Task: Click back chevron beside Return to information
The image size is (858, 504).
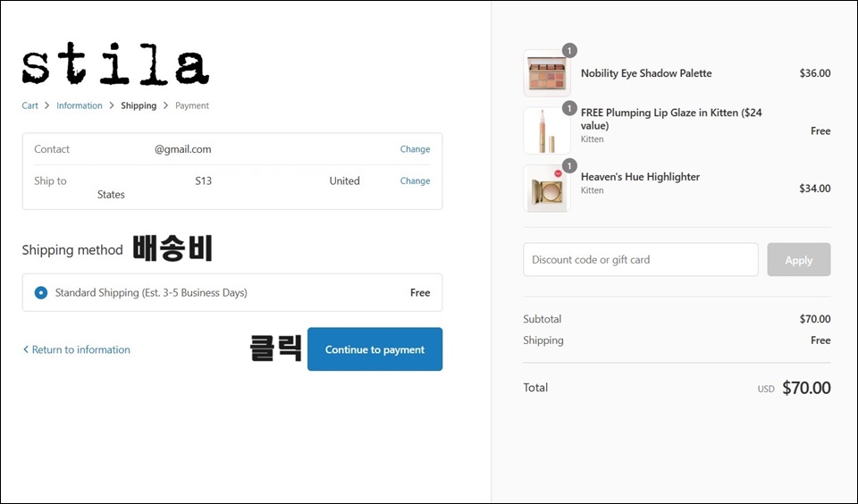Action: [x=26, y=349]
